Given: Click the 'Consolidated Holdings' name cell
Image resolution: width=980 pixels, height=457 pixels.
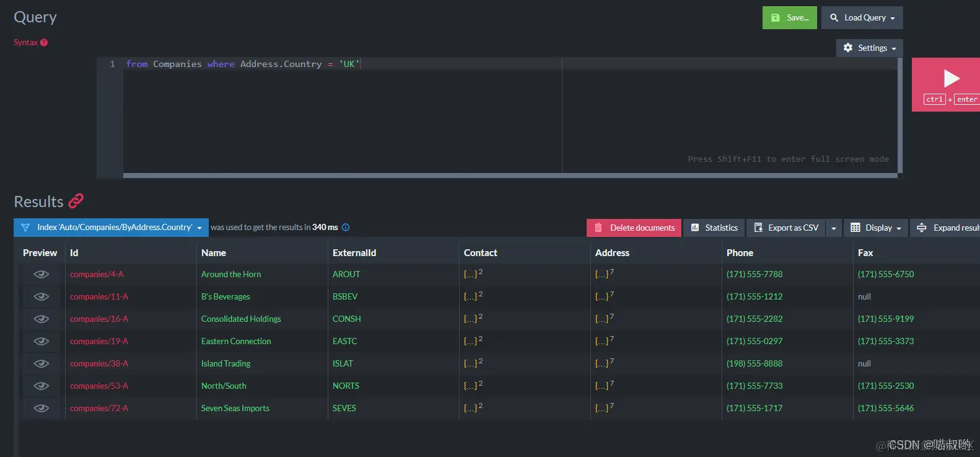Looking at the screenshot, I should 241,319.
